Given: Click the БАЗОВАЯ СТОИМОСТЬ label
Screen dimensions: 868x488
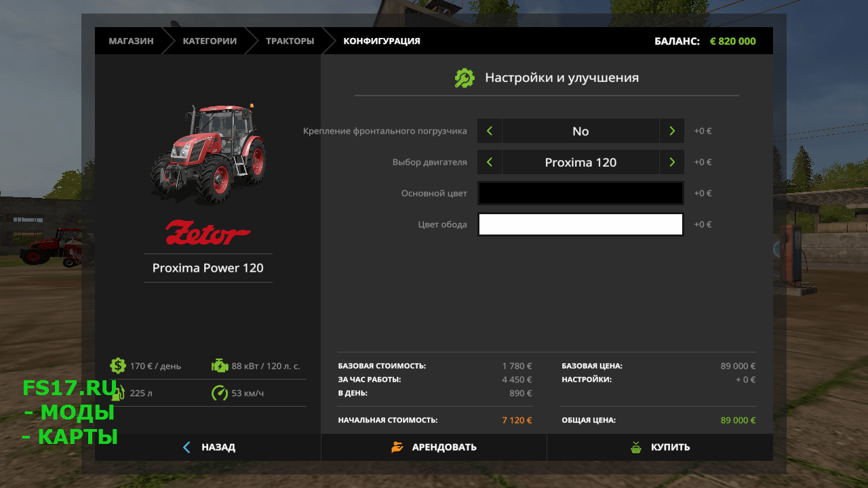Looking at the screenshot, I should (x=382, y=366).
